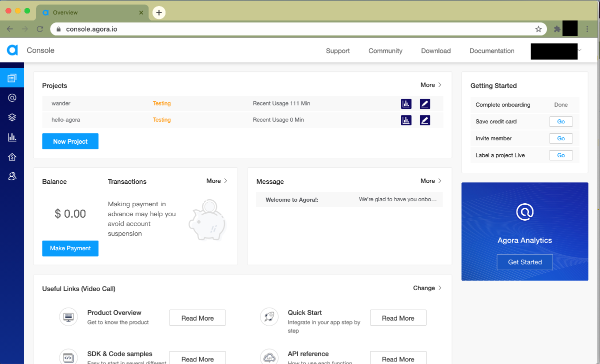Open More in Projects panel
600x364 pixels.
point(431,85)
